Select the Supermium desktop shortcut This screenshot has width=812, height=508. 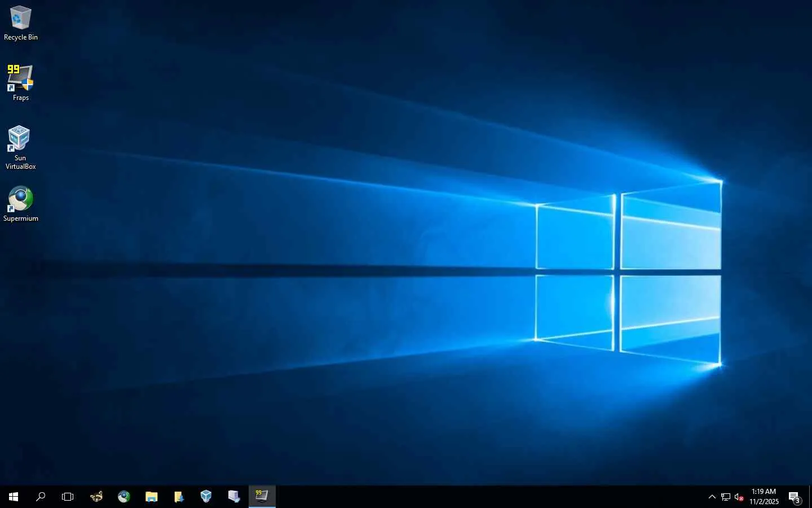[x=21, y=204]
